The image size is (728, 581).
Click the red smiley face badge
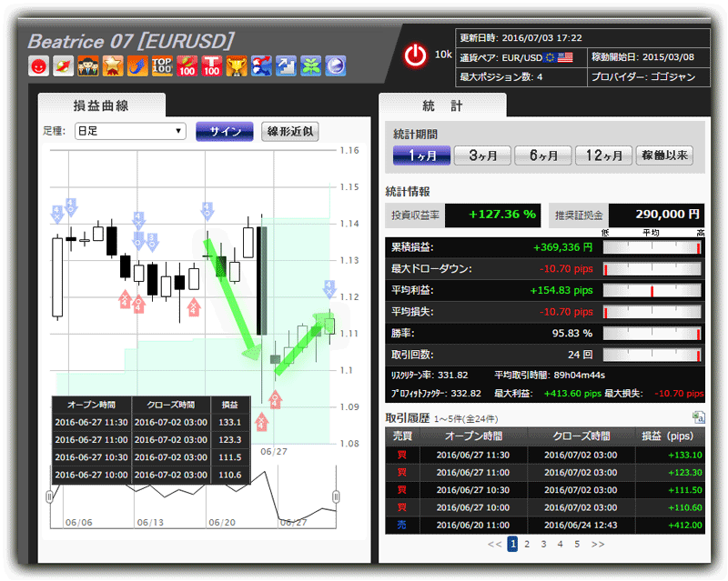coord(38,65)
